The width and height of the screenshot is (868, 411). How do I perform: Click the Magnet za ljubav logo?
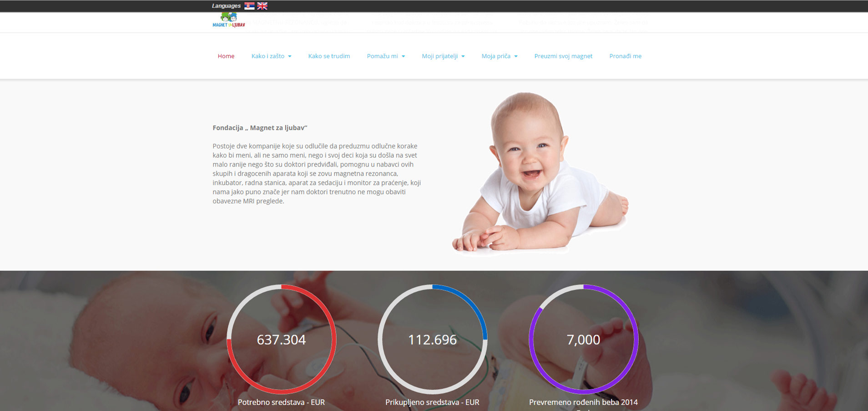(x=229, y=20)
